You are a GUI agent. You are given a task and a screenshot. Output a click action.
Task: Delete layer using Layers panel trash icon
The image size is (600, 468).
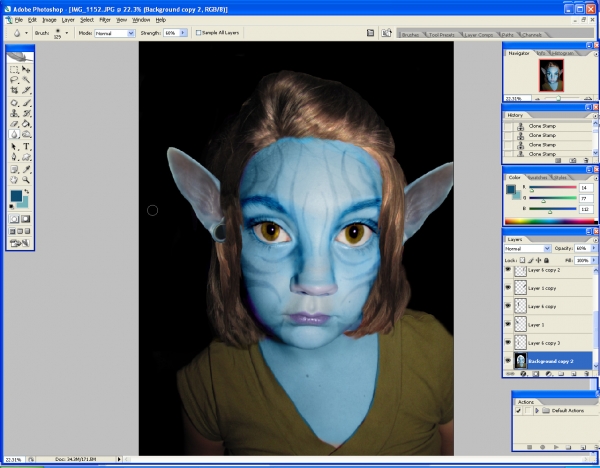point(587,373)
